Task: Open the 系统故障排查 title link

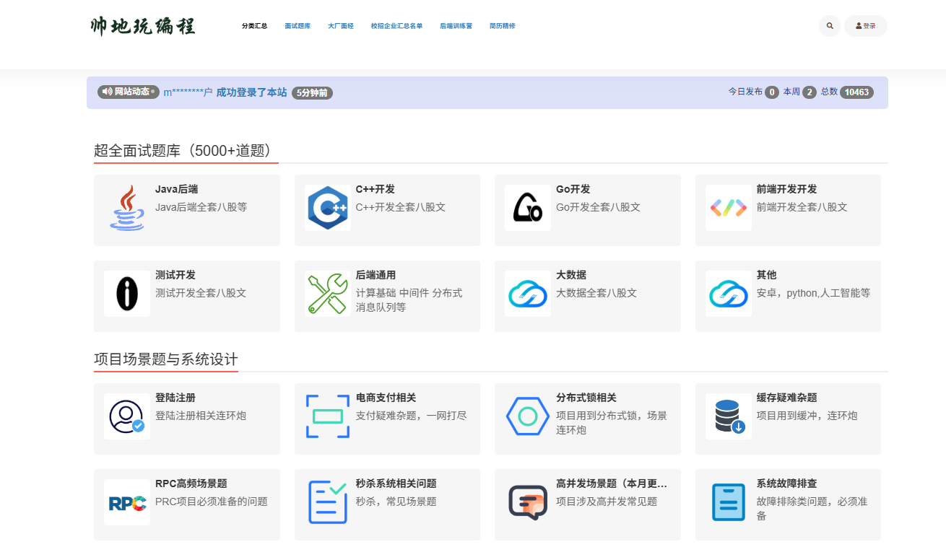Action: click(787, 484)
